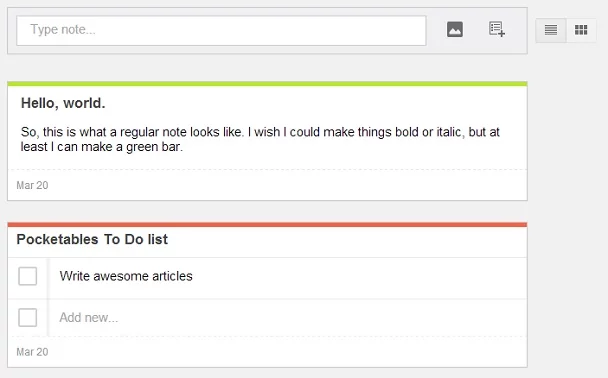Click the note text starting 'So, this is'
Screen dimensions: 608x378
260,139
